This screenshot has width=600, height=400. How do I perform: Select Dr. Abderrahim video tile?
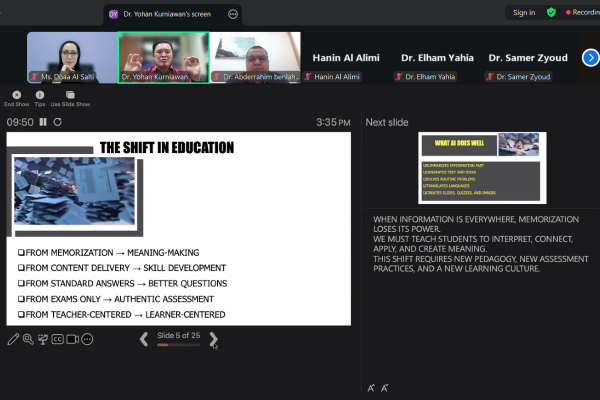coord(255,58)
